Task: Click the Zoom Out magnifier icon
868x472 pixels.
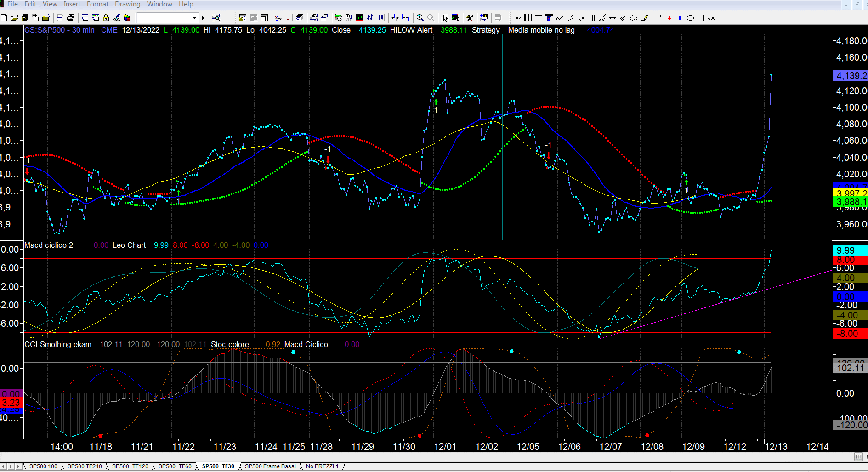Action: [431, 18]
